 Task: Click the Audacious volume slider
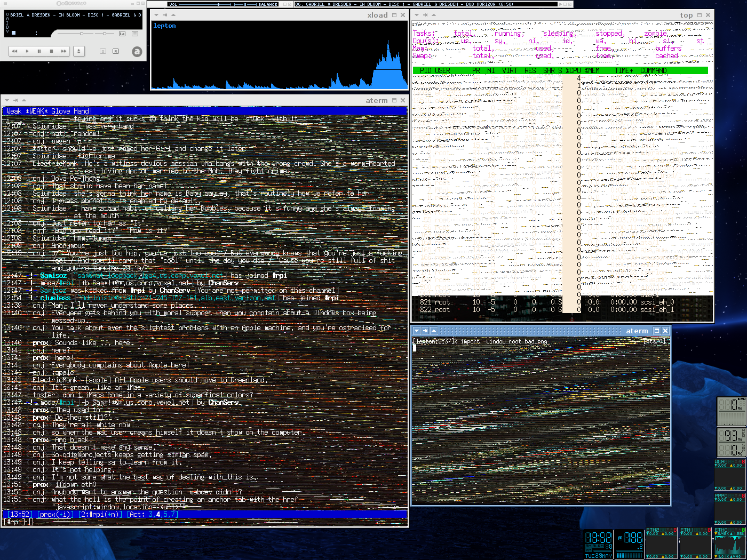coord(74,34)
